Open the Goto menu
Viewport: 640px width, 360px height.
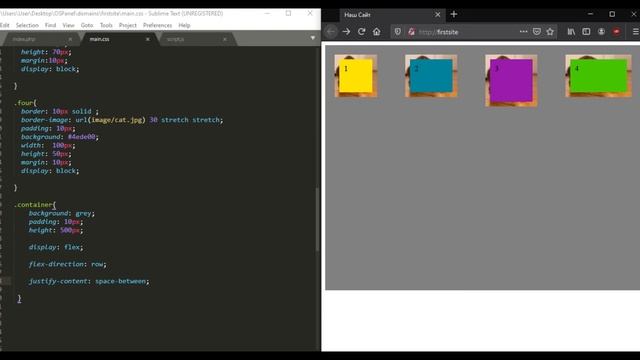point(87,25)
